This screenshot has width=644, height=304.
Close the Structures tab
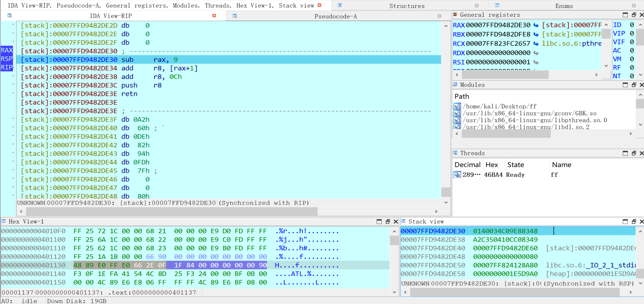point(476,6)
